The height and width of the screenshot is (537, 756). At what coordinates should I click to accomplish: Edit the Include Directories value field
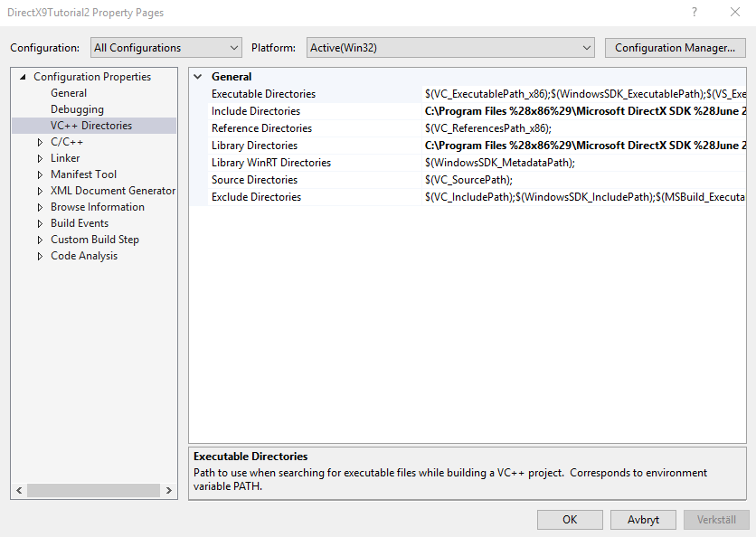(x=584, y=111)
